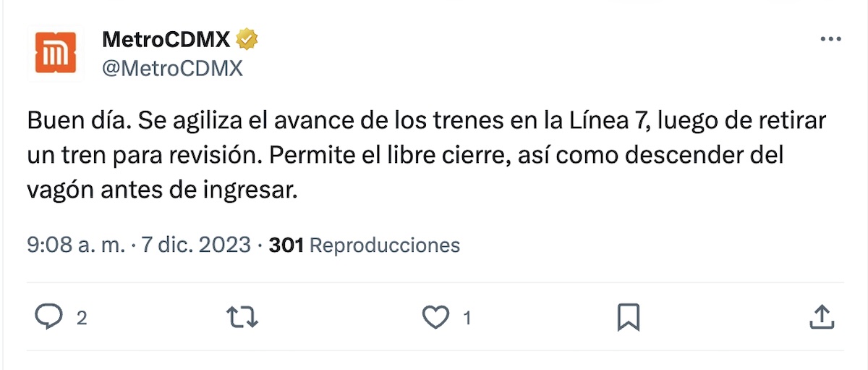This screenshot has height=370, width=868.
Task: Open the three-dot more options menu
Action: 830,40
